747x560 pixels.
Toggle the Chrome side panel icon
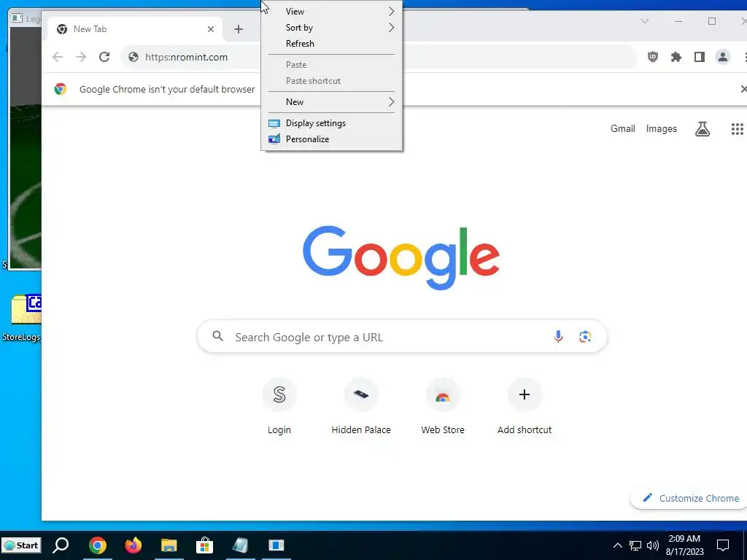(700, 57)
